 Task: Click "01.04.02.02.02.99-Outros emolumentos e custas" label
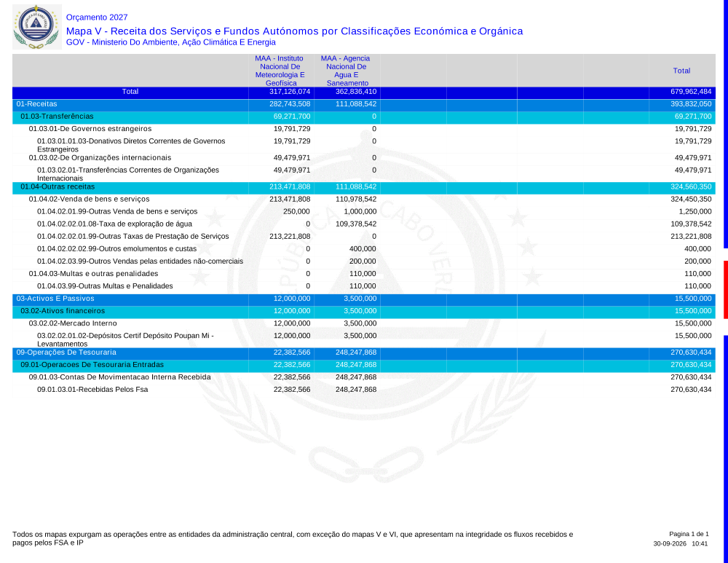tap(117, 249)
